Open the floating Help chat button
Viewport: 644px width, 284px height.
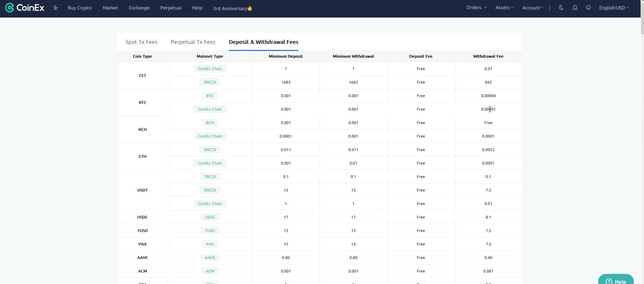point(616,281)
